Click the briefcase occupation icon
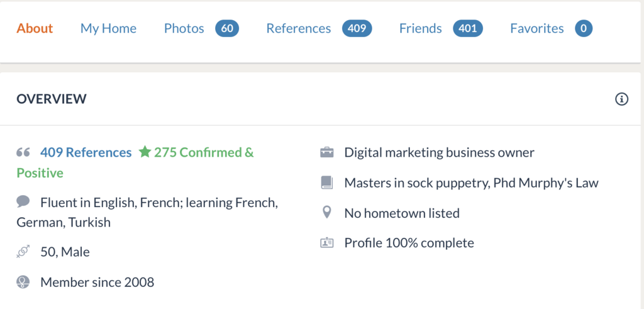 coord(327,152)
